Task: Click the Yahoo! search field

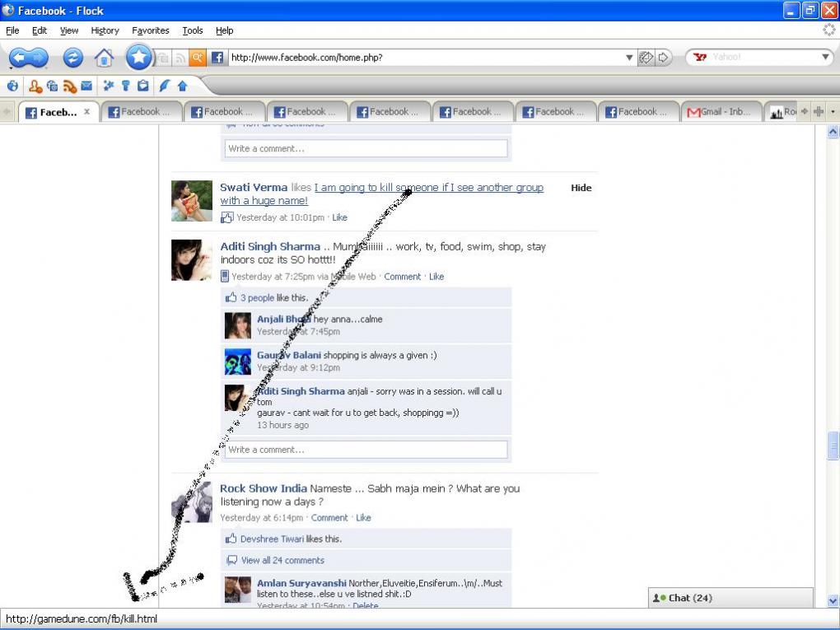Action: tap(763, 57)
